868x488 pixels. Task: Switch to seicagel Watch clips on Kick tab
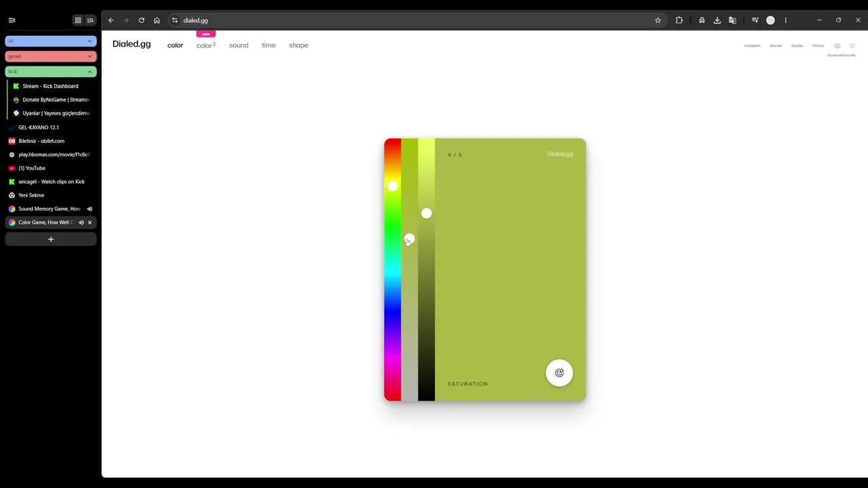pos(51,182)
